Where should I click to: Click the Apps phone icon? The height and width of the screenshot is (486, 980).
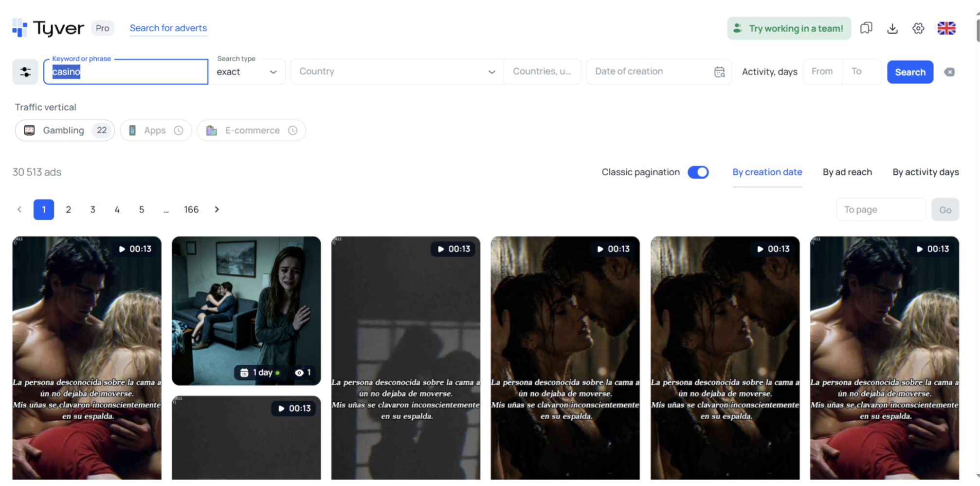point(132,131)
